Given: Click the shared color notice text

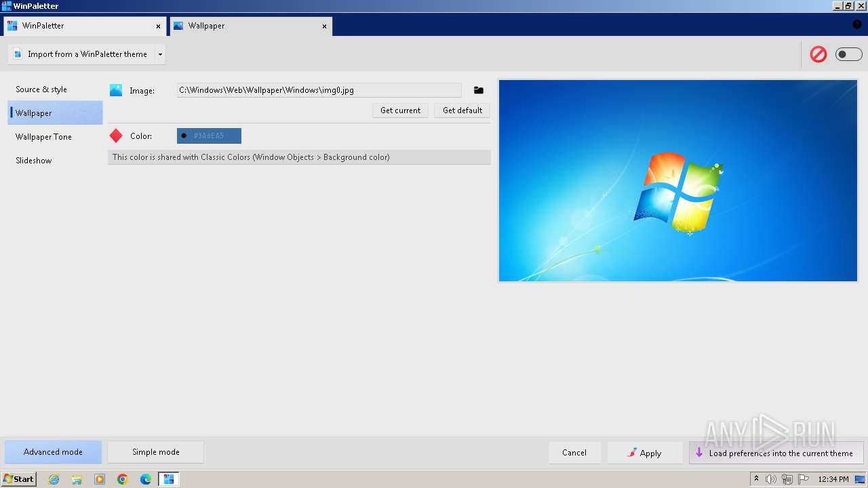Looking at the screenshot, I should point(251,157).
